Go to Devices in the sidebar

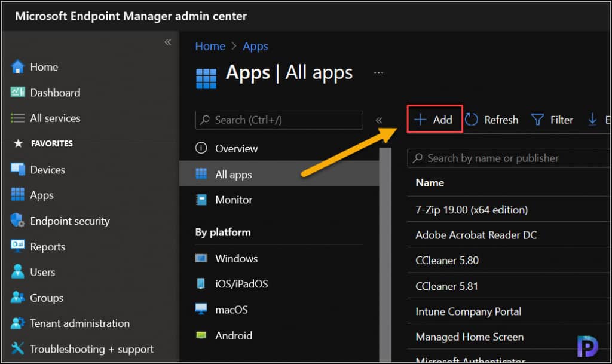click(48, 170)
